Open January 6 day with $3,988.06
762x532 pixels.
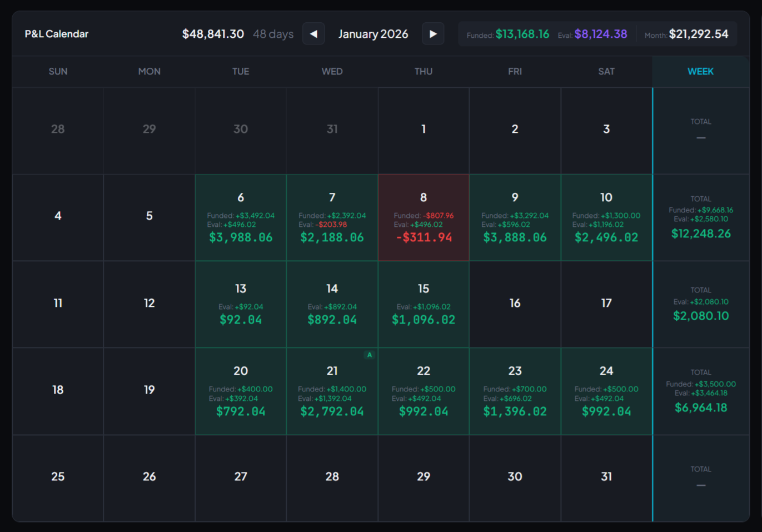[241, 218]
